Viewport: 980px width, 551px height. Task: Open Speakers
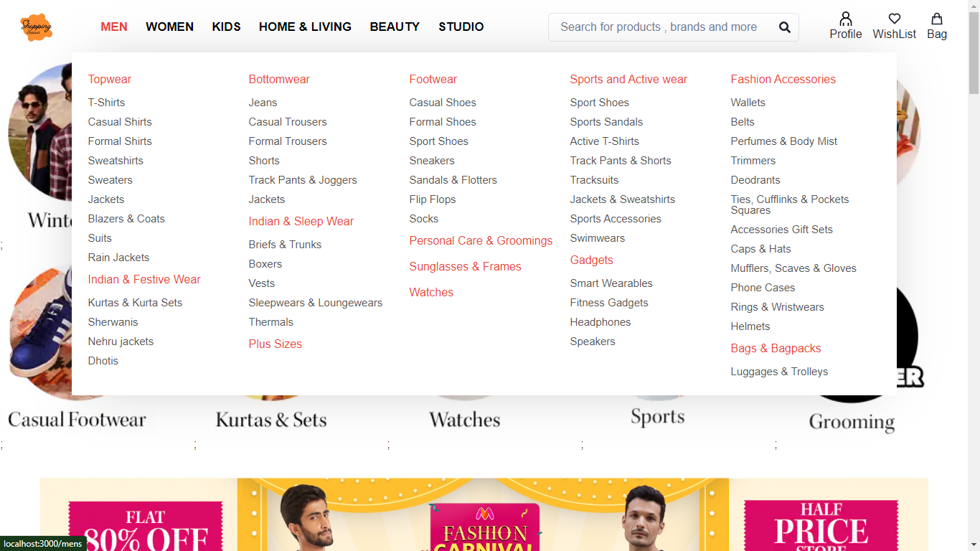coord(593,342)
